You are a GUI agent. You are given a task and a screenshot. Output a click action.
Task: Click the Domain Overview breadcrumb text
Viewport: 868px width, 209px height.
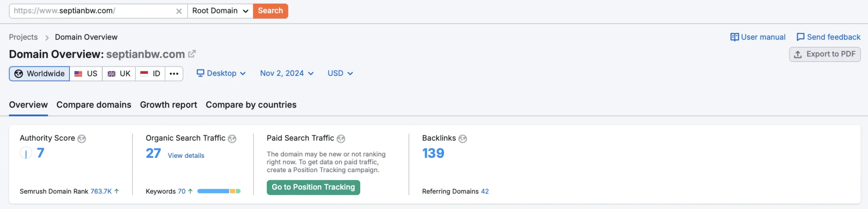(86, 37)
